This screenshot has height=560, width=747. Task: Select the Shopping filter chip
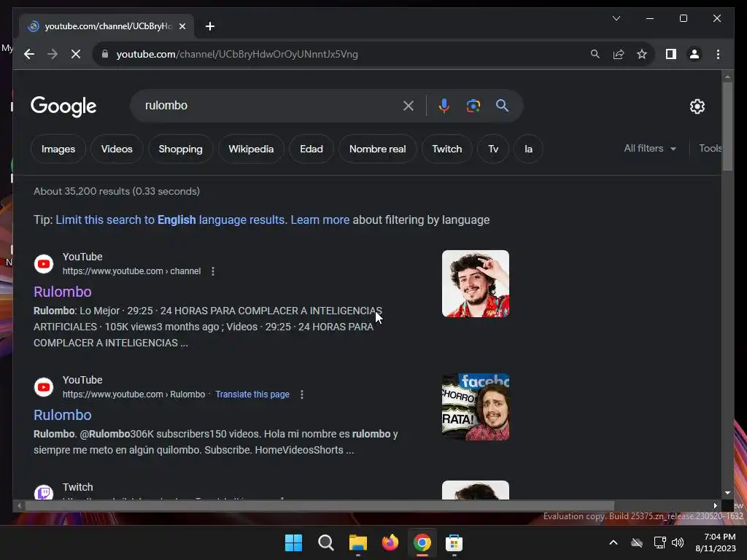[181, 149]
